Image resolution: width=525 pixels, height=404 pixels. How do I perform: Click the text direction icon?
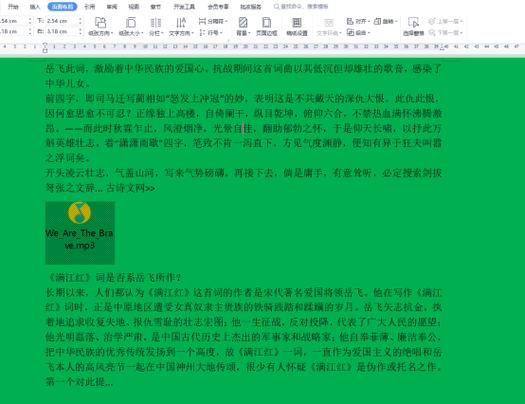[181, 23]
